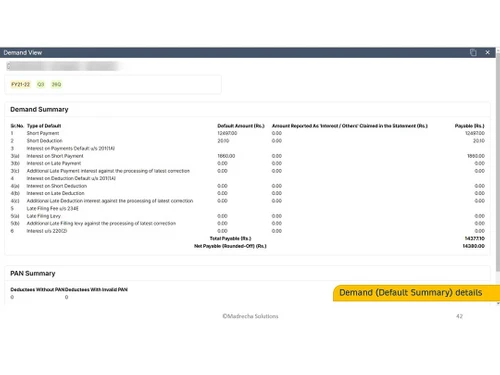500x375 pixels.
Task: Click the Amount Reported As Interest column header
Action: point(349,126)
